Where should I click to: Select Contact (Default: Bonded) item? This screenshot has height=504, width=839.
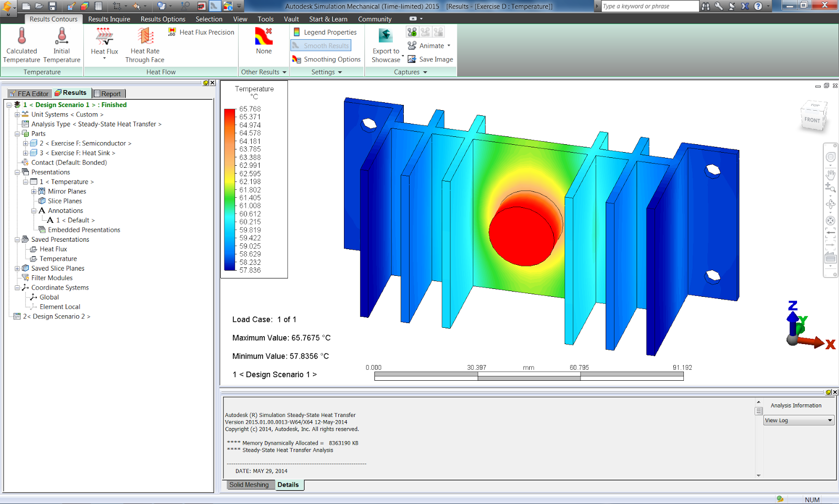[x=69, y=163]
